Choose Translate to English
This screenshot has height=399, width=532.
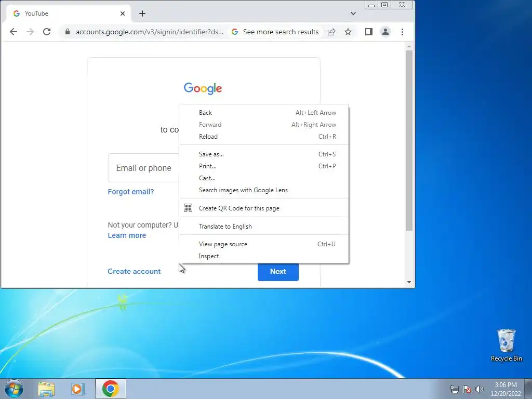pyautogui.click(x=263, y=227)
